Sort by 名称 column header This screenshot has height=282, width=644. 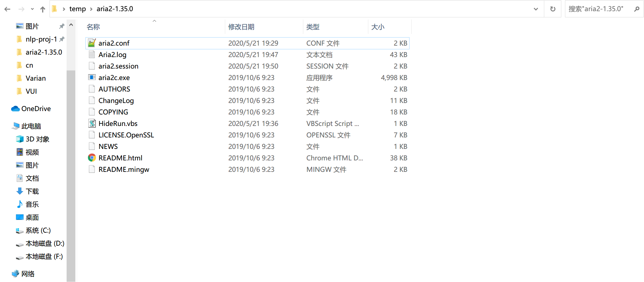(93, 27)
